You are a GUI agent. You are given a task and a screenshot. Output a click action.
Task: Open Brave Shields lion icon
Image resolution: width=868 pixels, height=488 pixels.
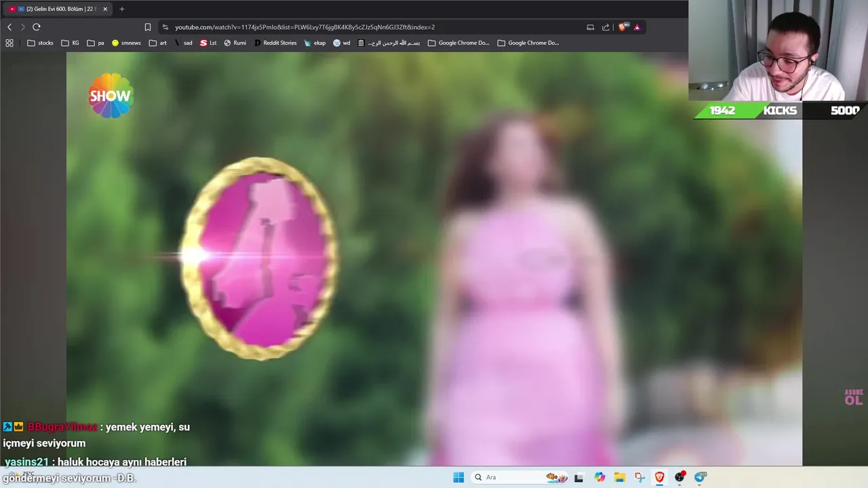[623, 27]
